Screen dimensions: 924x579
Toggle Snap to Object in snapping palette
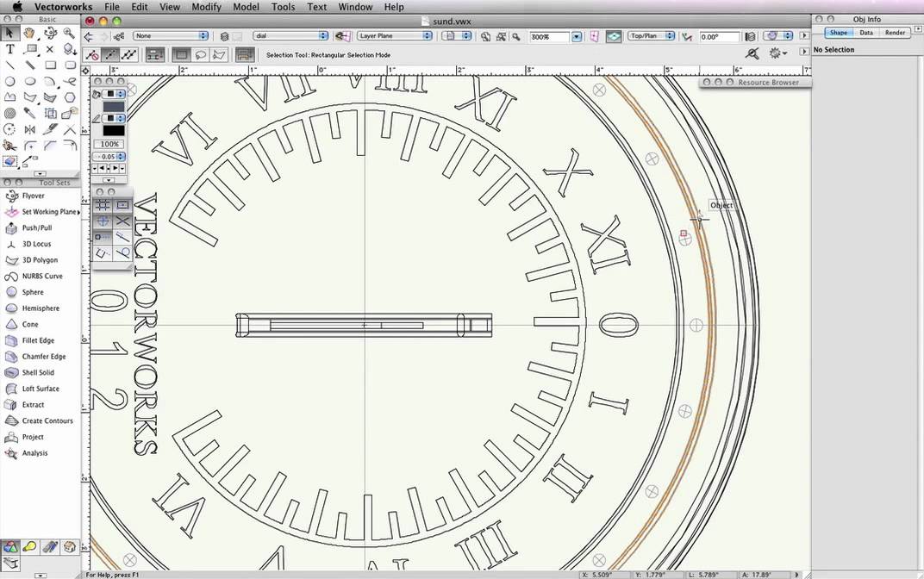(x=122, y=205)
